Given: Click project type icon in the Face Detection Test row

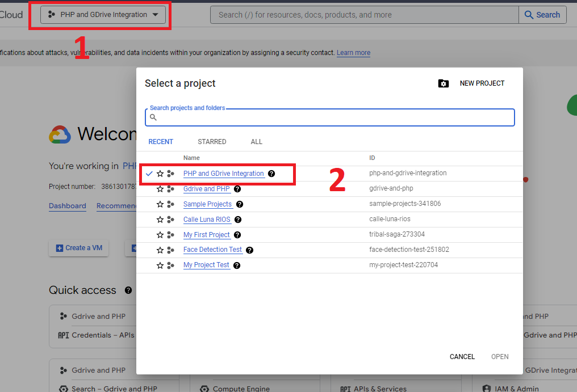Looking at the screenshot, I should click(170, 250).
